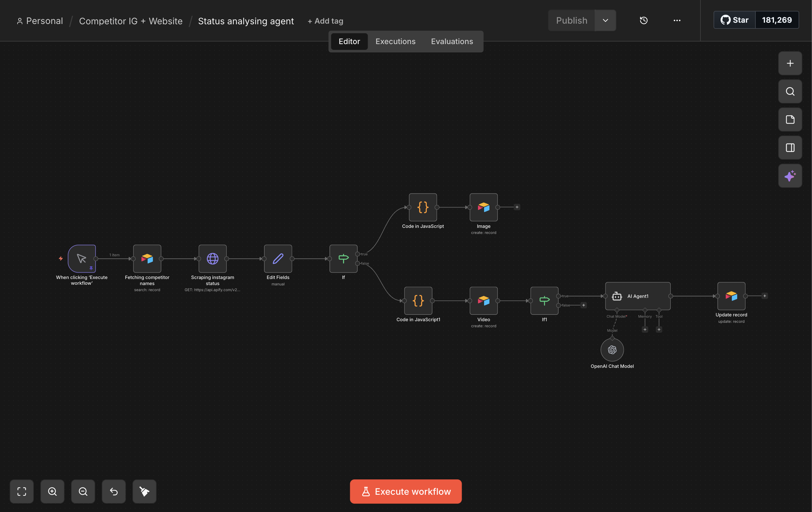Open the AI assistant sparkle button

[790, 176]
